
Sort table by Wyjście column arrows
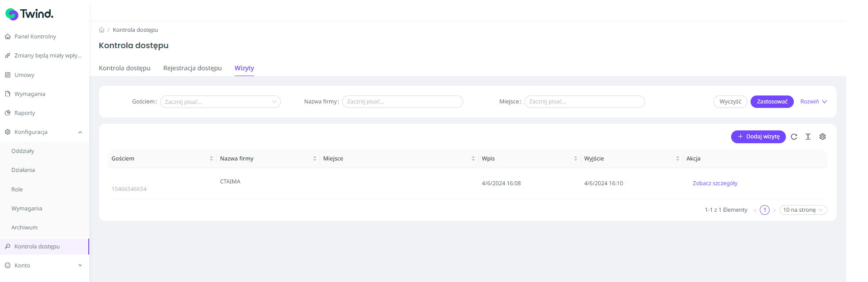pyautogui.click(x=678, y=159)
